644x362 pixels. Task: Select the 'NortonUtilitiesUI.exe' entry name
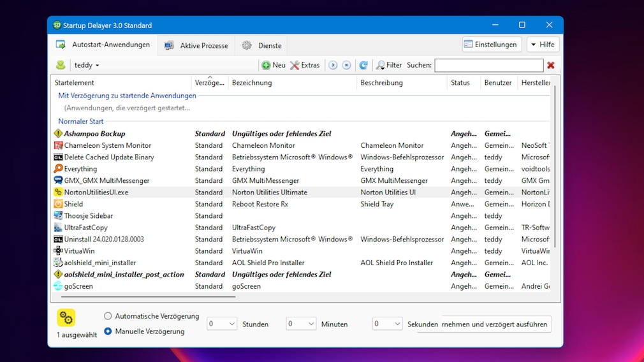pos(96,192)
